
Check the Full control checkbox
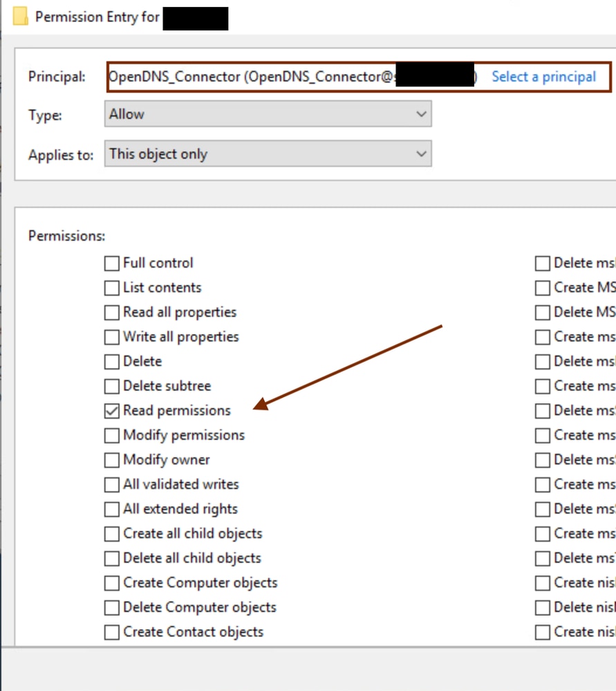[x=112, y=264]
